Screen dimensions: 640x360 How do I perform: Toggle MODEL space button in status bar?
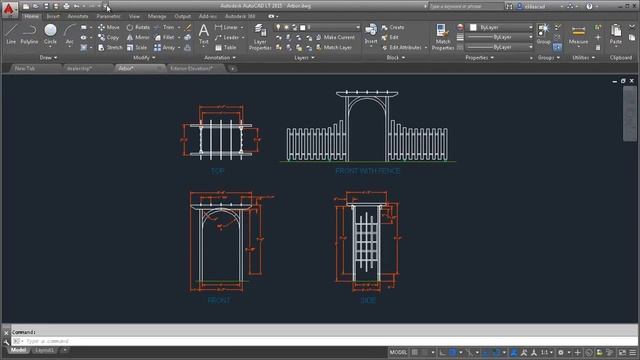tap(398, 352)
